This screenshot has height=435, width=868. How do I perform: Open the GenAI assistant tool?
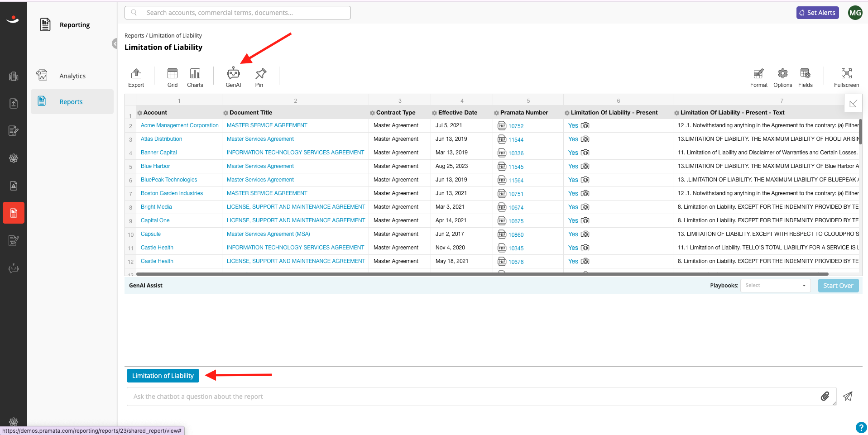coord(233,77)
